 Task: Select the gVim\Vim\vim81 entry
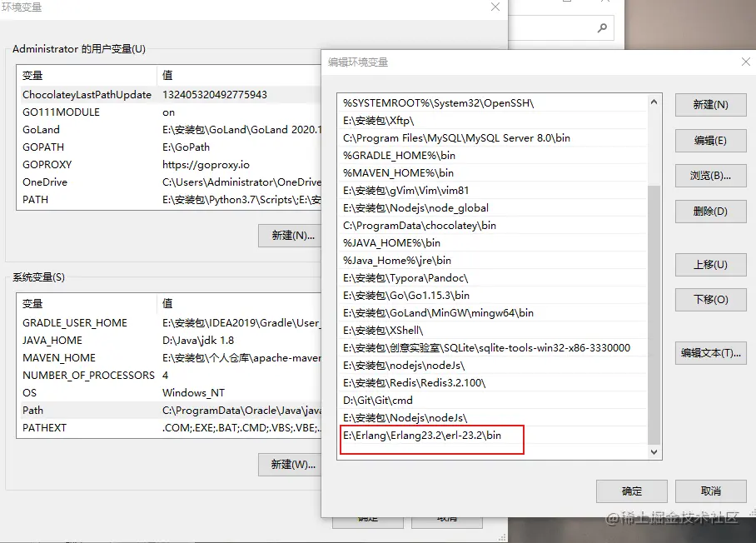tap(492, 191)
